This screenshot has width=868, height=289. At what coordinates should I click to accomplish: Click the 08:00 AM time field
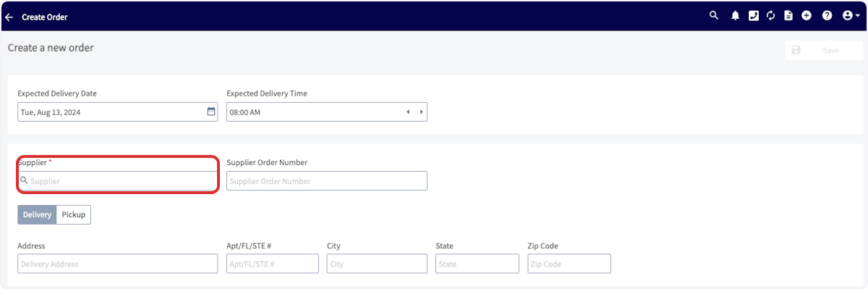click(327, 112)
